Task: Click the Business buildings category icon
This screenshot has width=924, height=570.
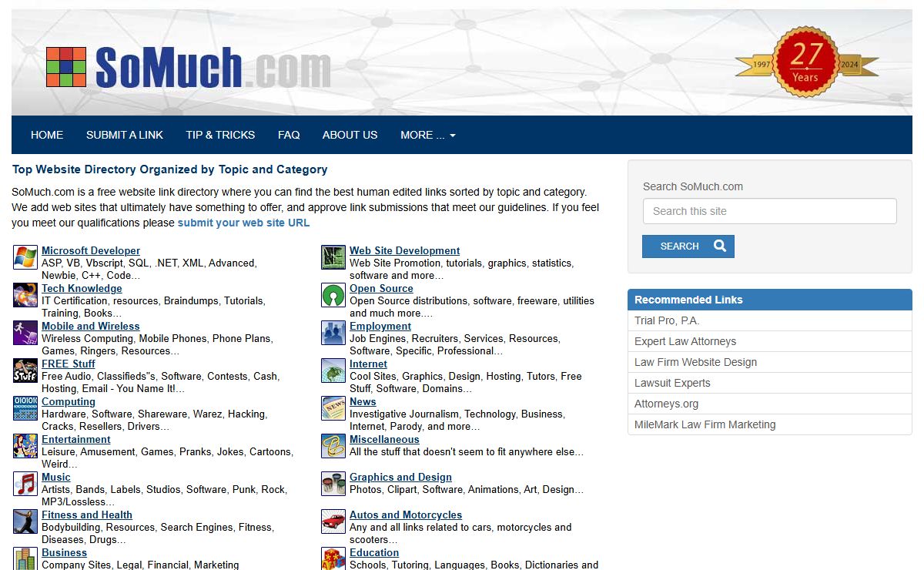Action: click(25, 558)
